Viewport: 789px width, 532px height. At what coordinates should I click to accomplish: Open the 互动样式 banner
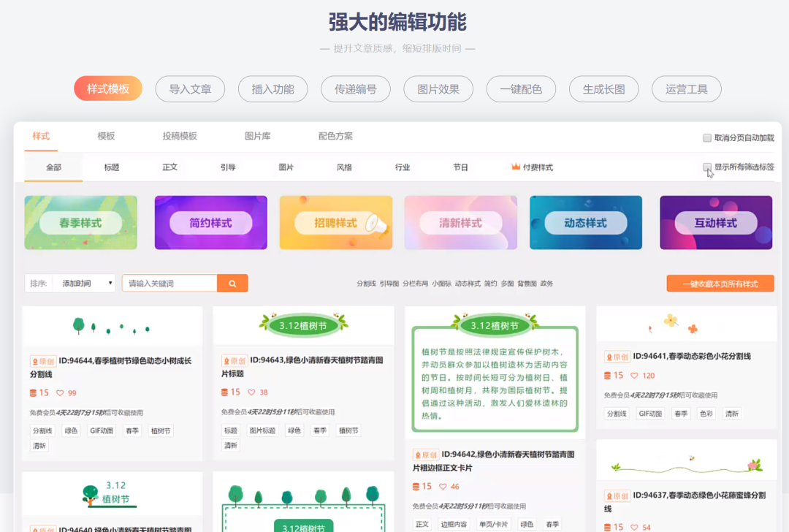click(x=716, y=222)
